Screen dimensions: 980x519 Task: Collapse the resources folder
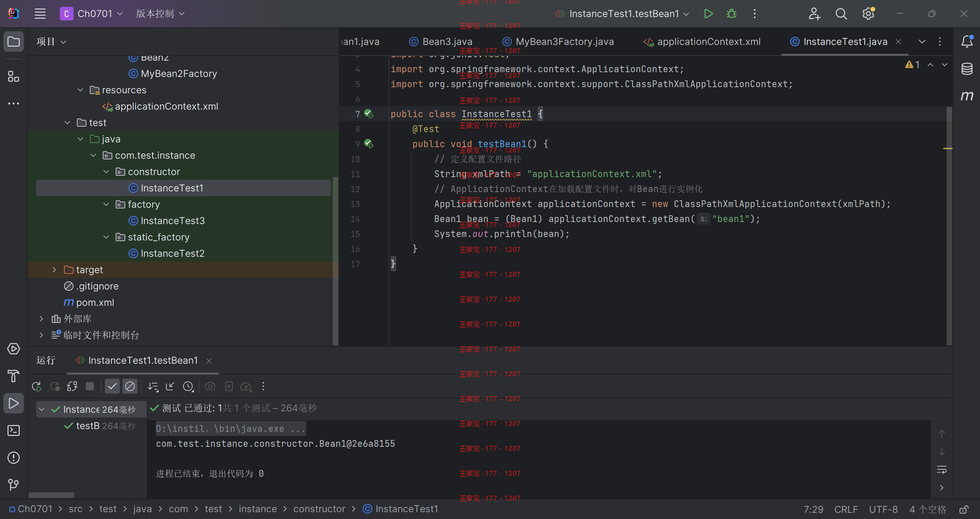click(80, 90)
